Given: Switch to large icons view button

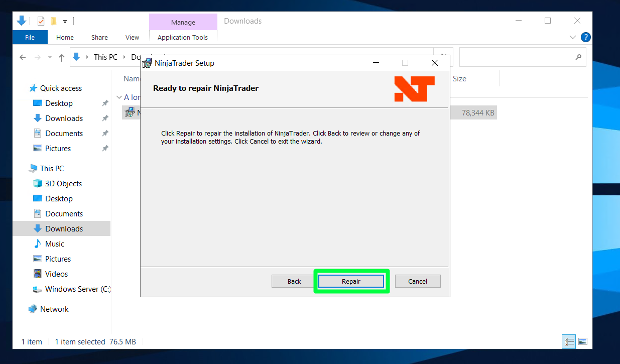Looking at the screenshot, I should pyautogui.click(x=582, y=341).
